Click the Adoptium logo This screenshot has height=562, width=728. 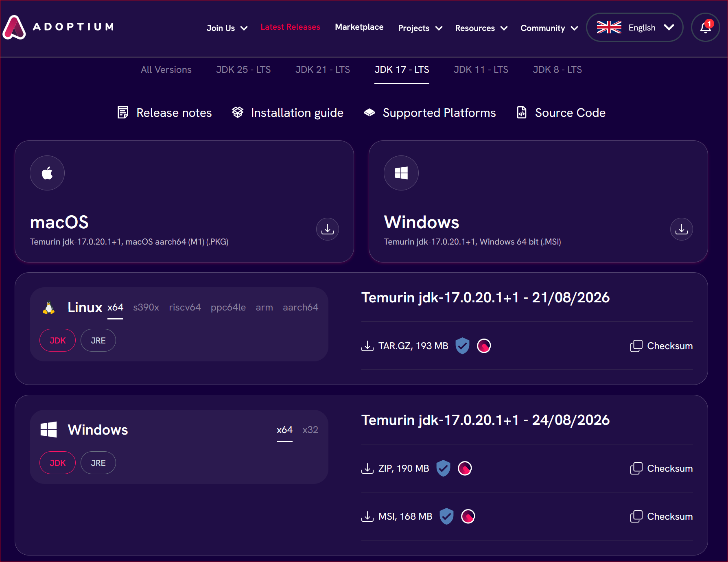click(58, 27)
